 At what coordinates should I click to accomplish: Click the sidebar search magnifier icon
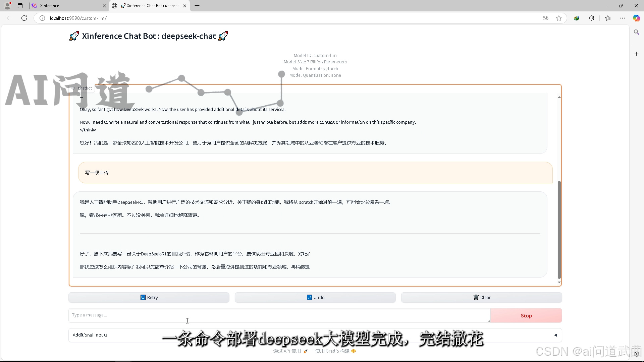coord(636,32)
